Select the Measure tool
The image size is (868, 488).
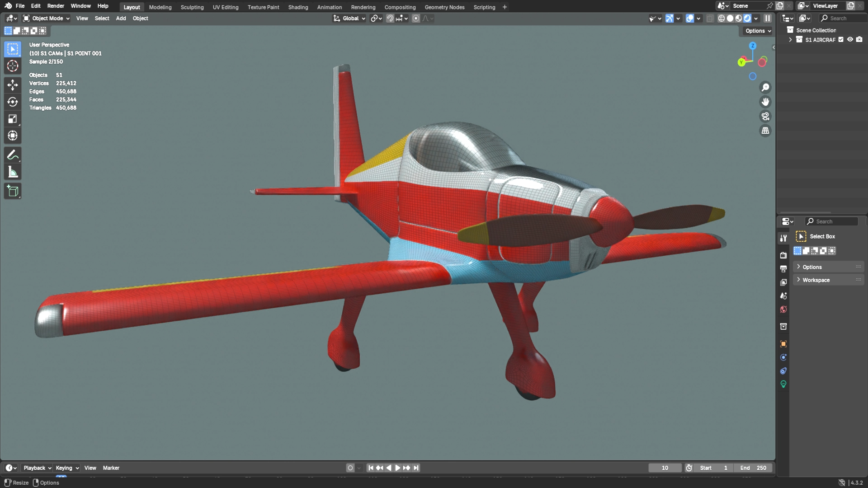[x=13, y=172]
